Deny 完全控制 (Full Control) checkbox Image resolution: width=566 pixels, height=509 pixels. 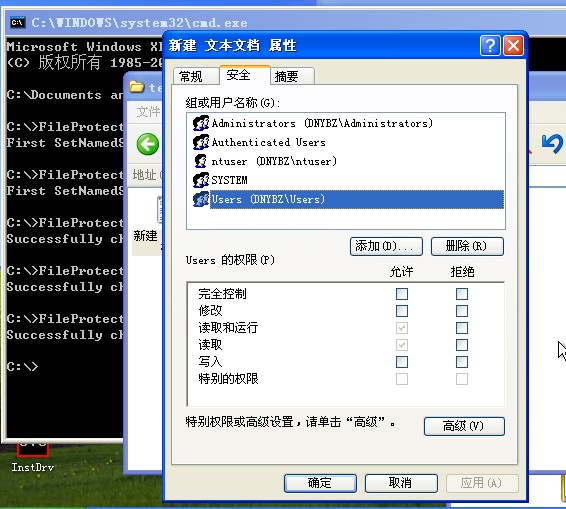coord(462,294)
